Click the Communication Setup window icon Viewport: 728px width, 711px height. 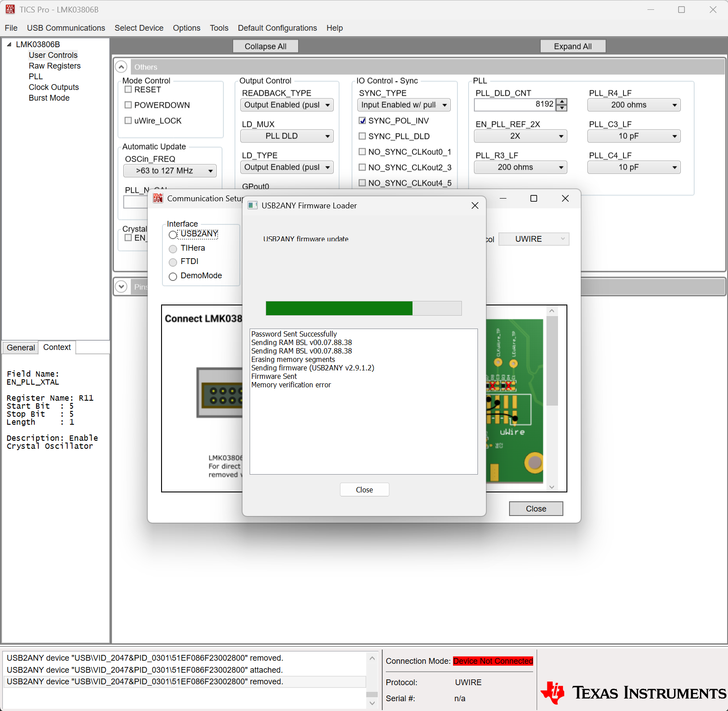[158, 198]
